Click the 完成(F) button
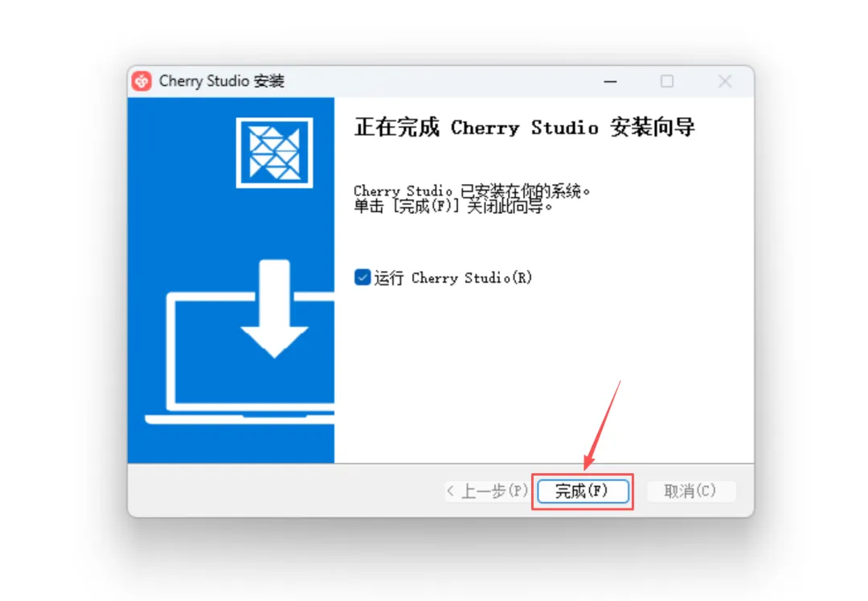The width and height of the screenshot is (868, 601). coord(583,491)
